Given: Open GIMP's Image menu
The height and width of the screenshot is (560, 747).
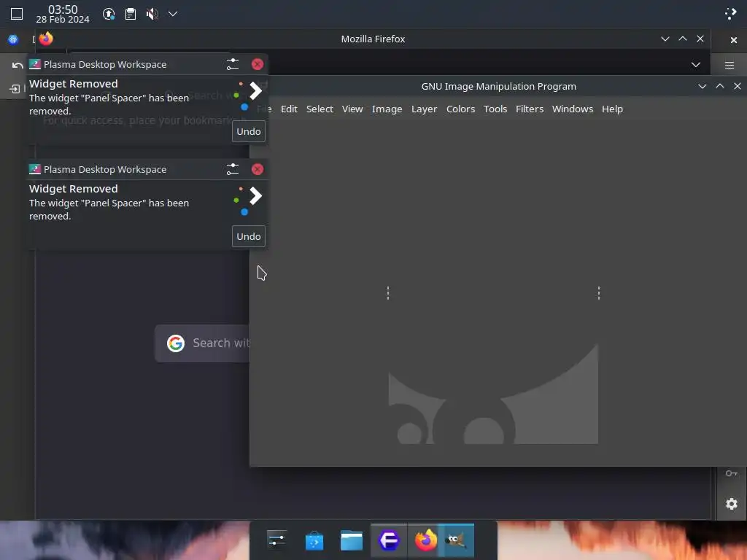Looking at the screenshot, I should [x=387, y=109].
